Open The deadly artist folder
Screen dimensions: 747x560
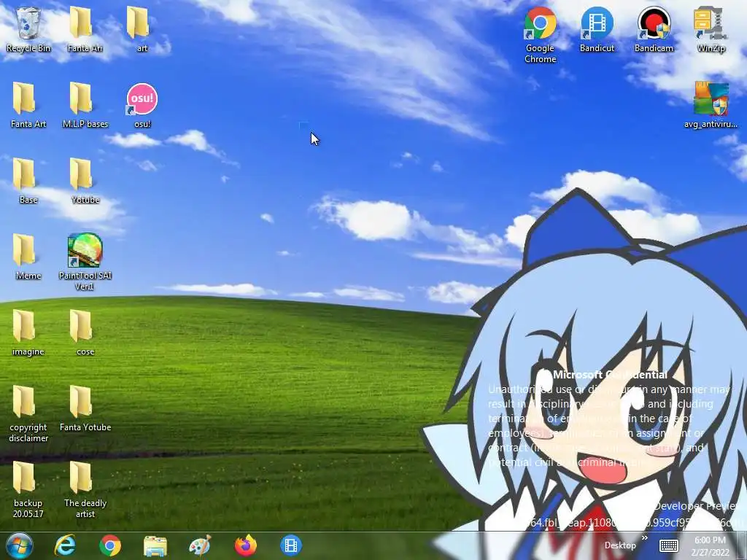pyautogui.click(x=85, y=489)
